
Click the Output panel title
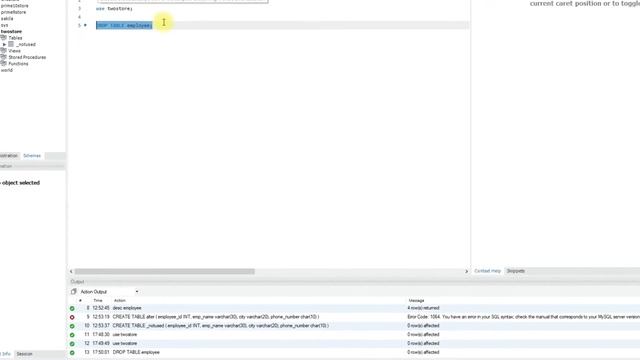77,282
